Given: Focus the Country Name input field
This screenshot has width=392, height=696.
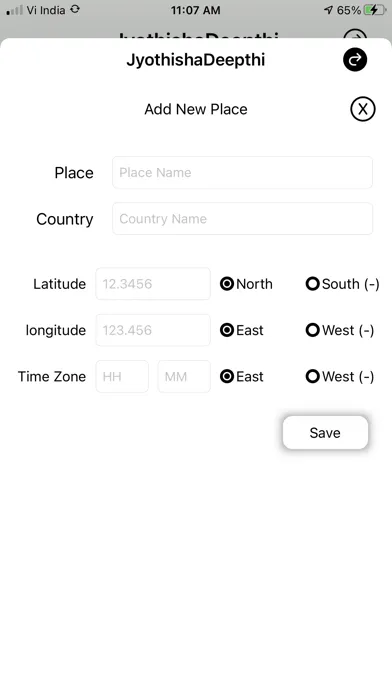Looking at the screenshot, I should pos(242,218).
